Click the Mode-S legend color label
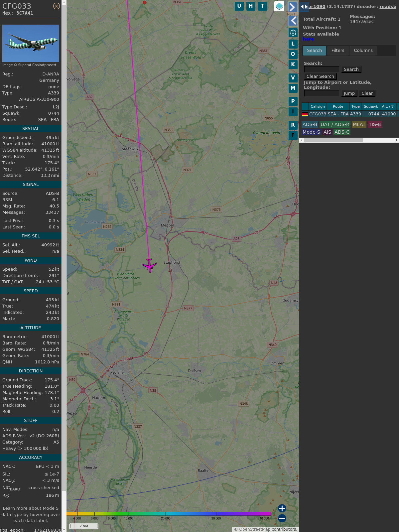This screenshot has height=532, width=399. pyautogui.click(x=311, y=132)
